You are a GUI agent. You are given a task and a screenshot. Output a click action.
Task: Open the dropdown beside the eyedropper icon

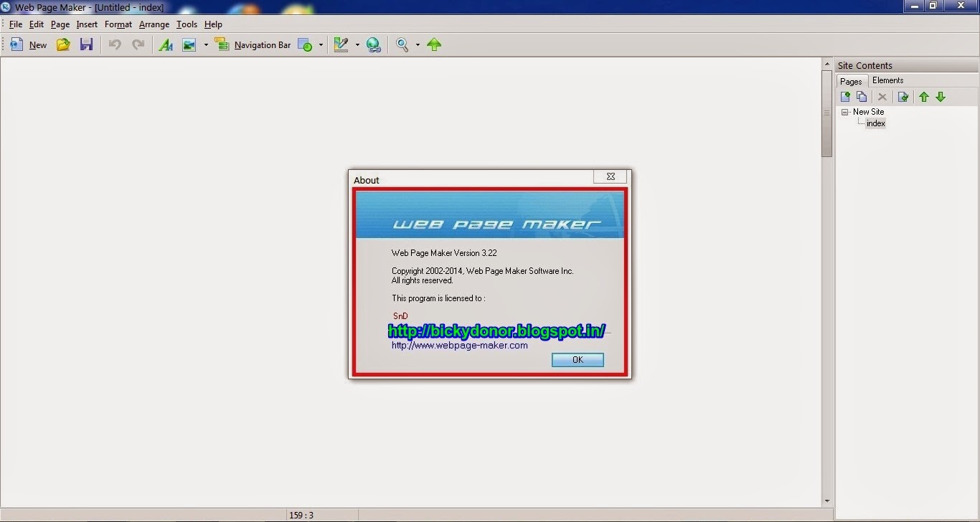tap(357, 45)
